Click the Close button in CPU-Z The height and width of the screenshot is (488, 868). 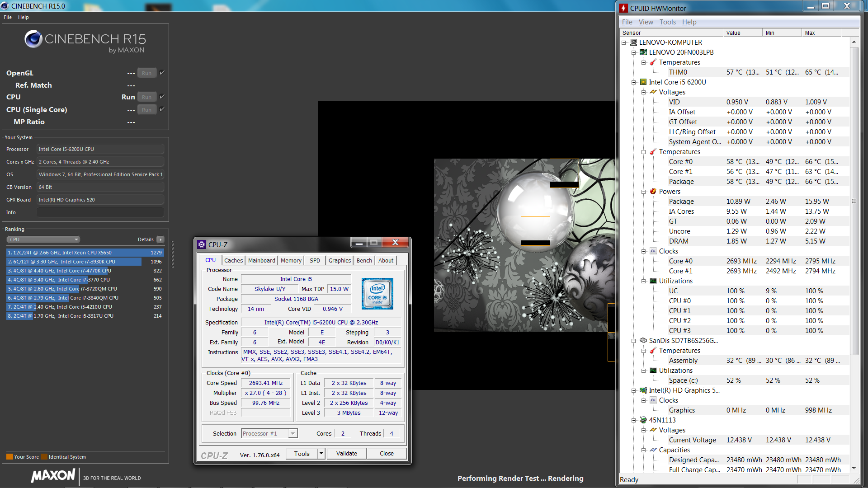(387, 453)
